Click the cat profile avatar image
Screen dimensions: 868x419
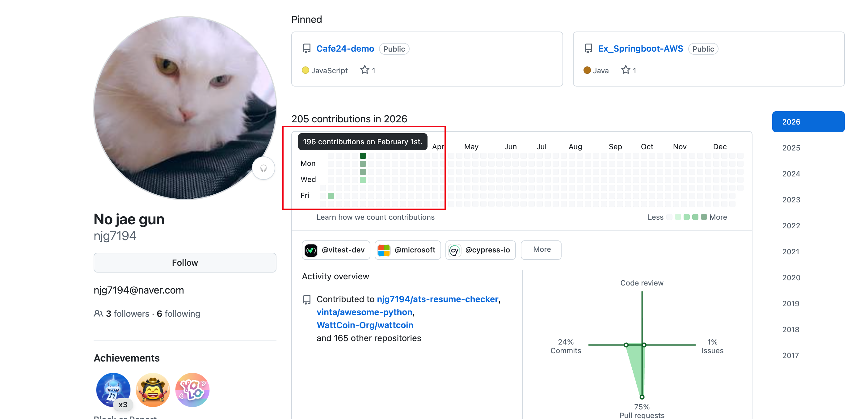point(185,108)
